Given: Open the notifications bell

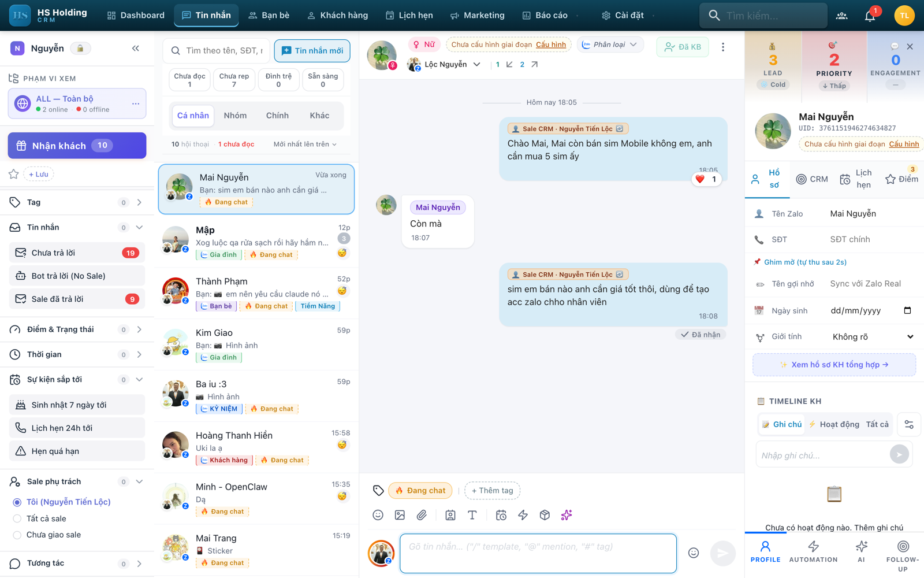Looking at the screenshot, I should pos(870,16).
